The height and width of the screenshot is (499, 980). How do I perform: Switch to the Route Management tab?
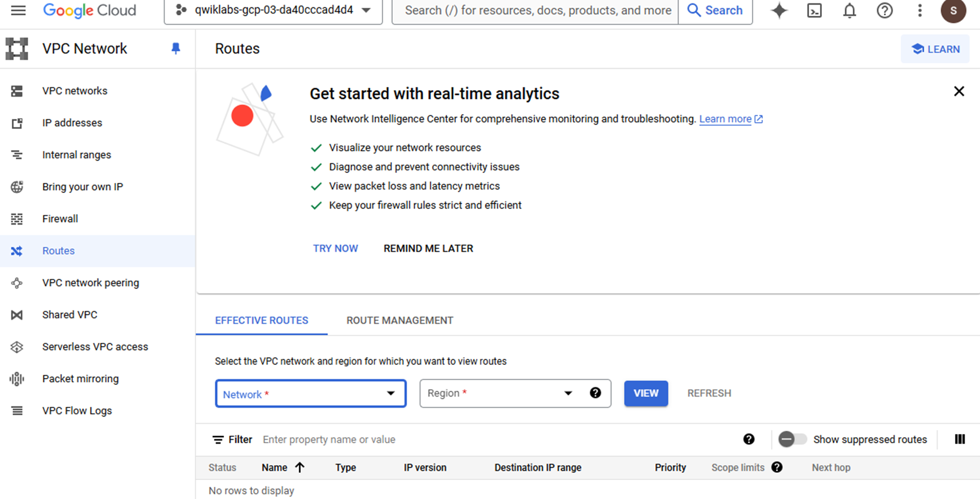tap(400, 320)
